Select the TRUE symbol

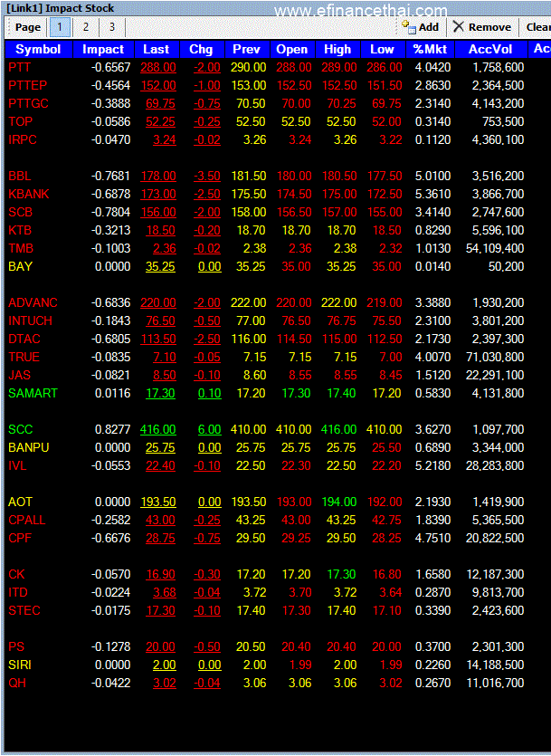[x=24, y=358]
